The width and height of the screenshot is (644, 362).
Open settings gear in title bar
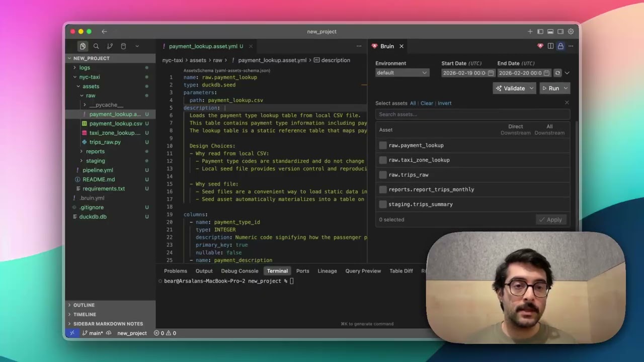571,32
